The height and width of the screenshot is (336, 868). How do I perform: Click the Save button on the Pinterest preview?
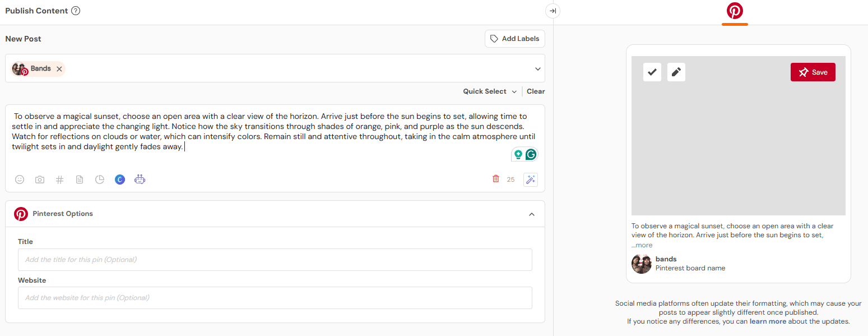pos(813,72)
